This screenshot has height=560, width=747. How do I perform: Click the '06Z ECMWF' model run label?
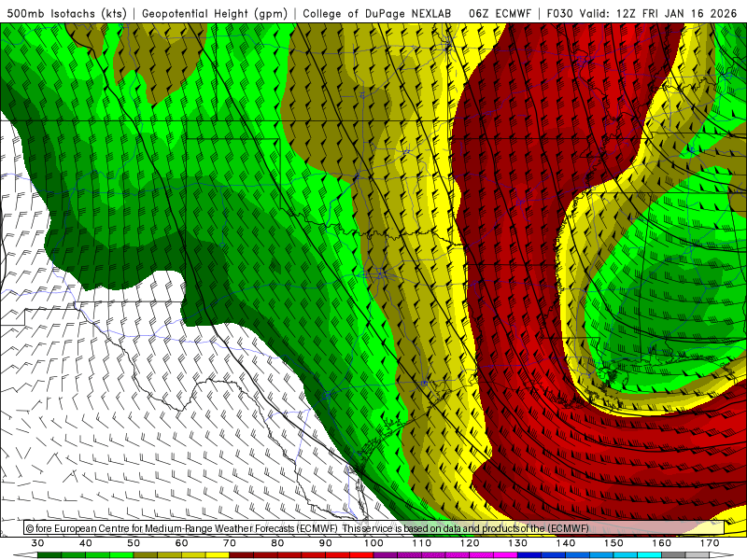click(x=500, y=13)
